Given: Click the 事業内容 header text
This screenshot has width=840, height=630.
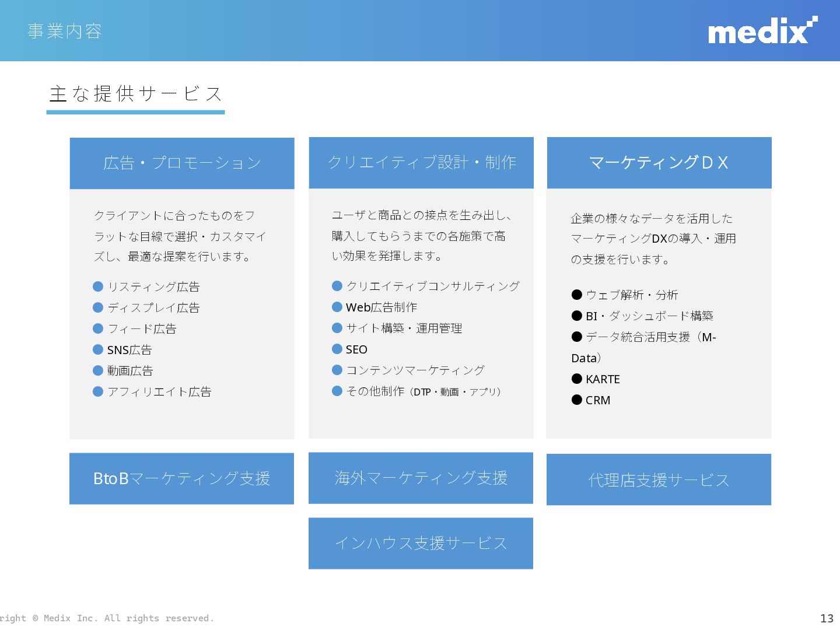Looking at the screenshot, I should click(64, 31).
